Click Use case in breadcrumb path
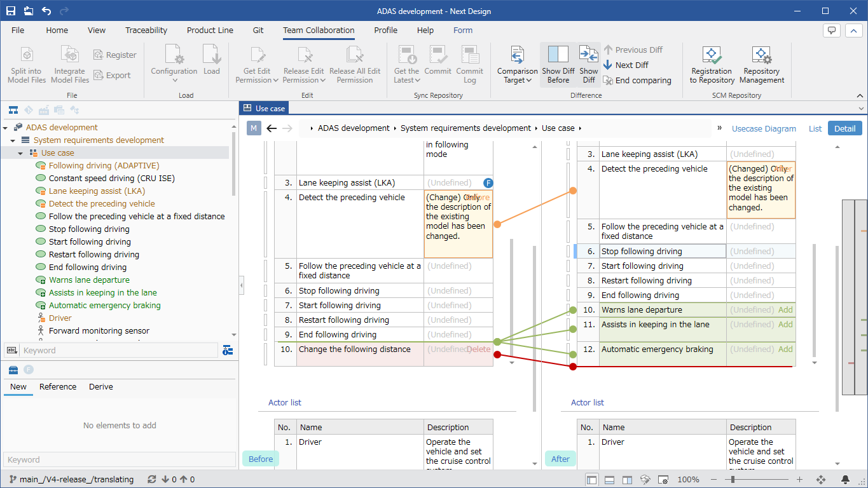This screenshot has height=488, width=868. (x=558, y=128)
